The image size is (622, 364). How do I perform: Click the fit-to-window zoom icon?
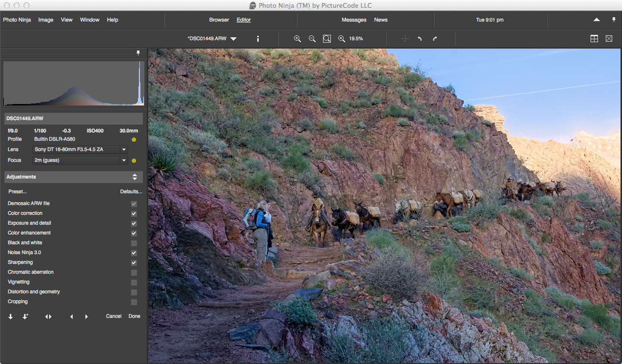click(x=326, y=39)
